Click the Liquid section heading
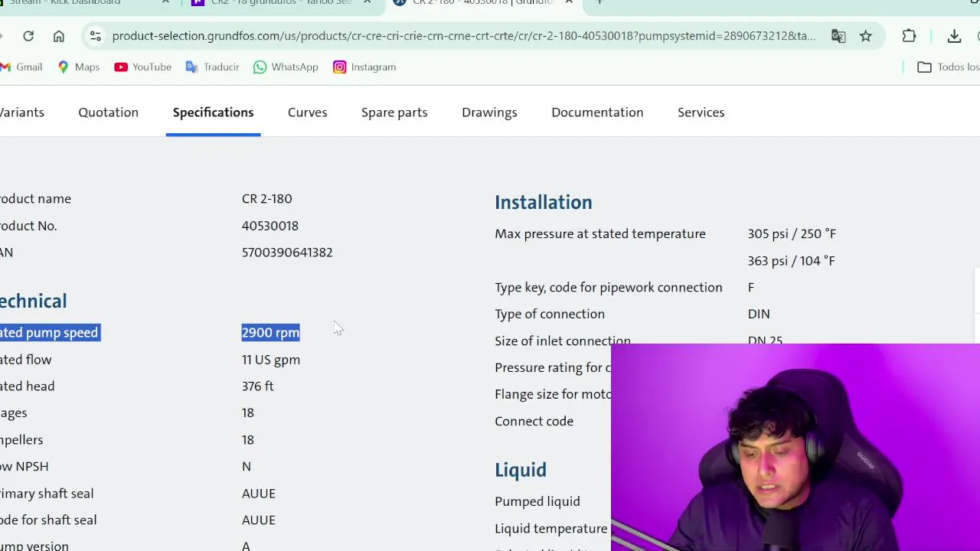 [x=521, y=470]
